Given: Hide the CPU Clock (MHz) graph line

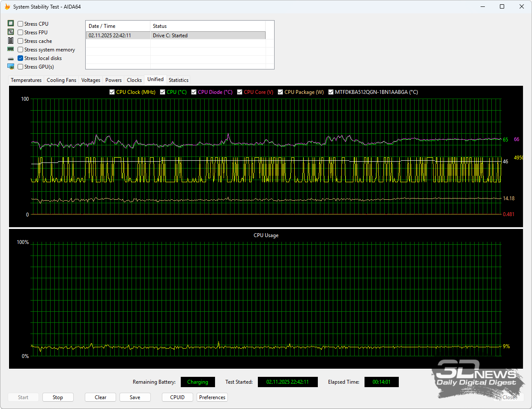Looking at the screenshot, I should pyautogui.click(x=112, y=92).
